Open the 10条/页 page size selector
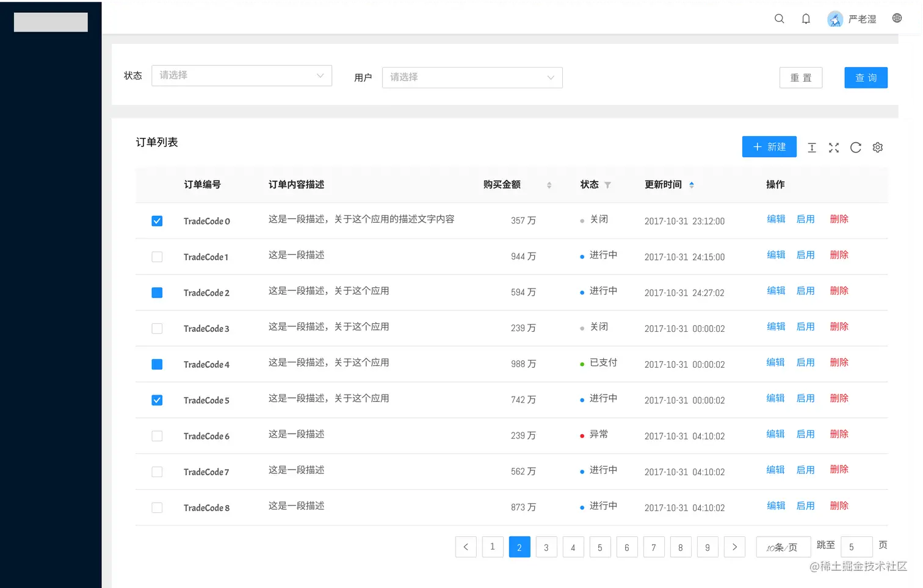923x588 pixels. [x=783, y=547]
